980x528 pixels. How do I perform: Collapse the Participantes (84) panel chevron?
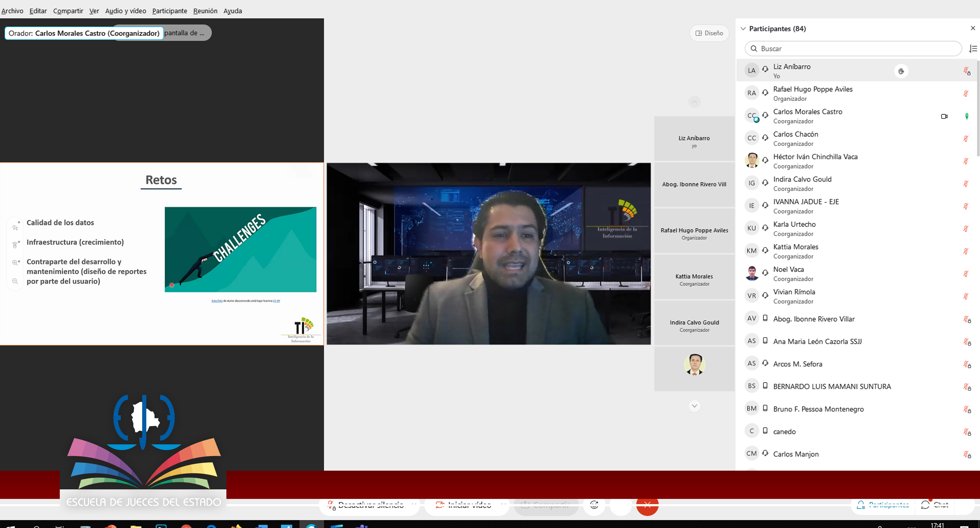[x=743, y=29]
